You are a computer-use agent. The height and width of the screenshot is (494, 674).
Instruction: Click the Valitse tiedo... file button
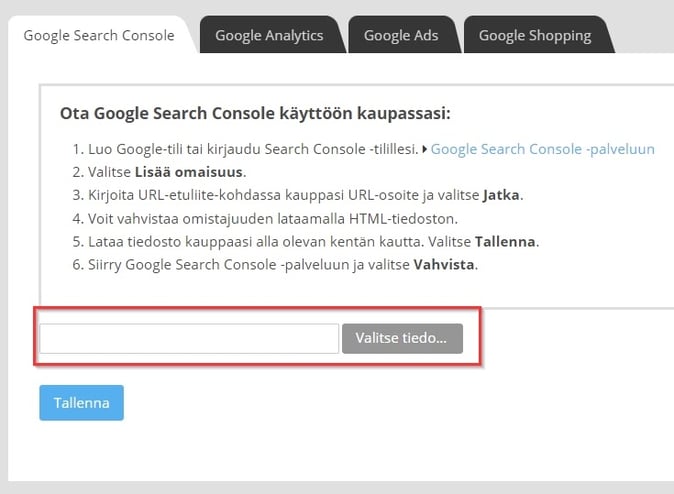click(x=402, y=338)
